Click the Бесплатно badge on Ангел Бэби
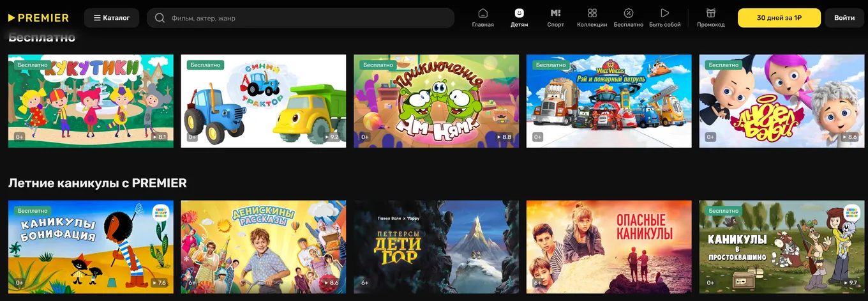The height and width of the screenshot is (301, 868). click(x=724, y=65)
